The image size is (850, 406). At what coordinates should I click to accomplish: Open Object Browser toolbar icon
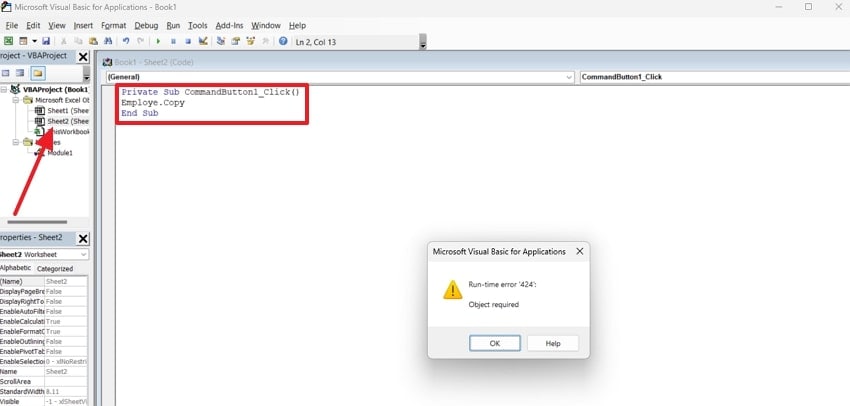(x=250, y=41)
